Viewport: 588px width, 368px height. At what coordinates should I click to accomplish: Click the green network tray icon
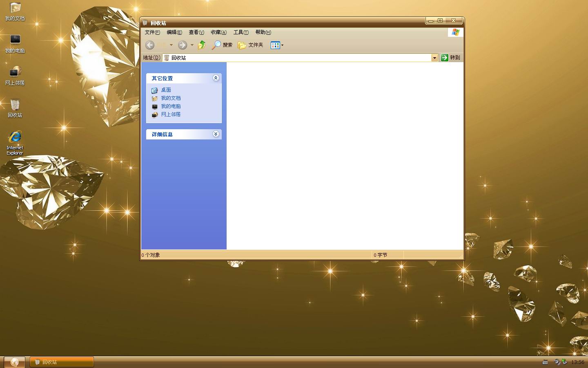(564, 362)
